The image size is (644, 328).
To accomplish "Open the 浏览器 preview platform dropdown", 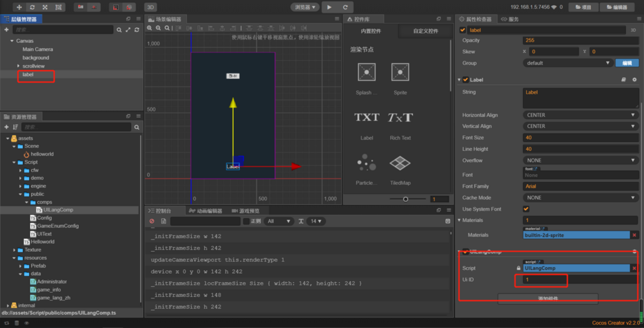I will click(x=305, y=7).
